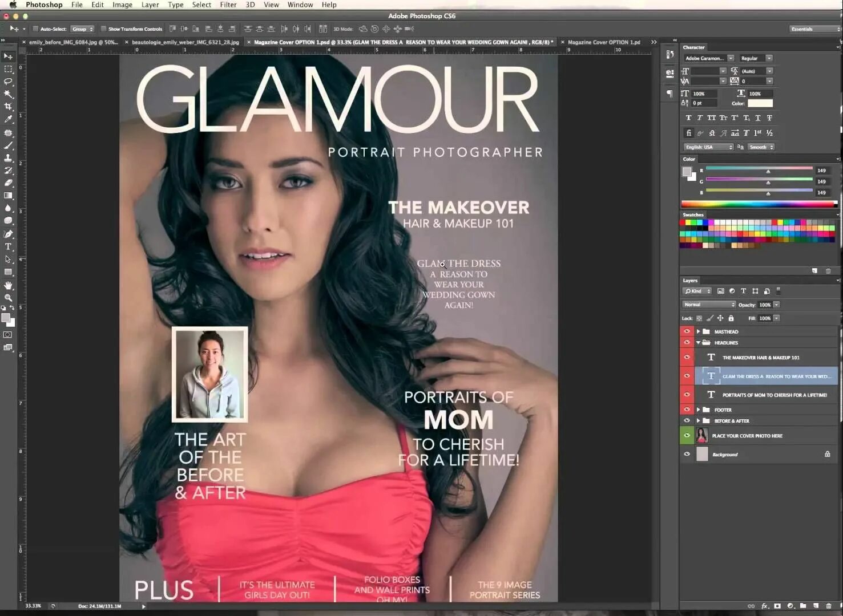Open the Filter menu

(x=228, y=5)
